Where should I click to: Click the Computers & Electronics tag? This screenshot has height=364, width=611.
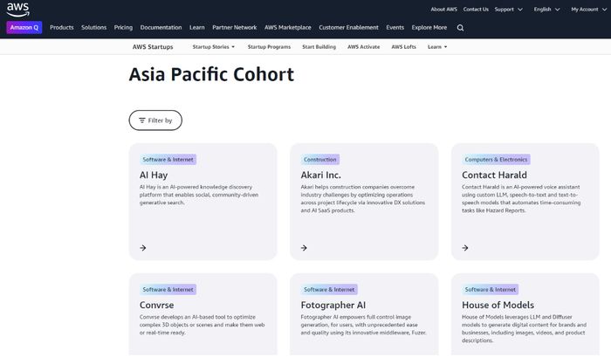click(496, 160)
